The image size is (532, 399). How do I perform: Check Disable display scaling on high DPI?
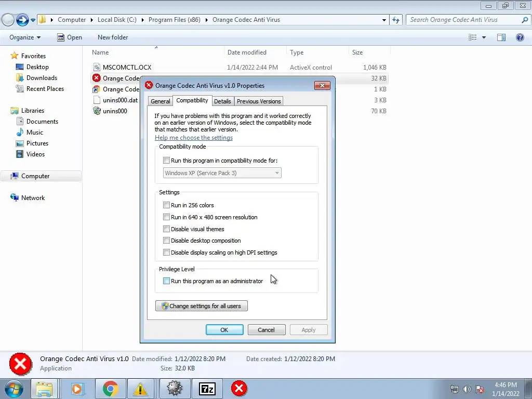[166, 252]
